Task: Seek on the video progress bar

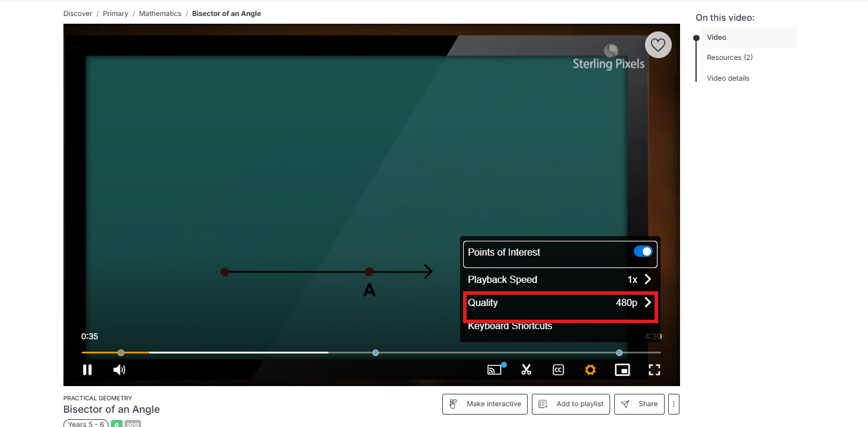Action: pos(371,352)
